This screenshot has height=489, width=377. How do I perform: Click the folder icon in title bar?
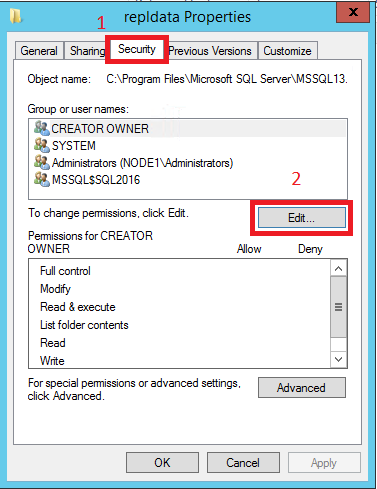[15, 16]
